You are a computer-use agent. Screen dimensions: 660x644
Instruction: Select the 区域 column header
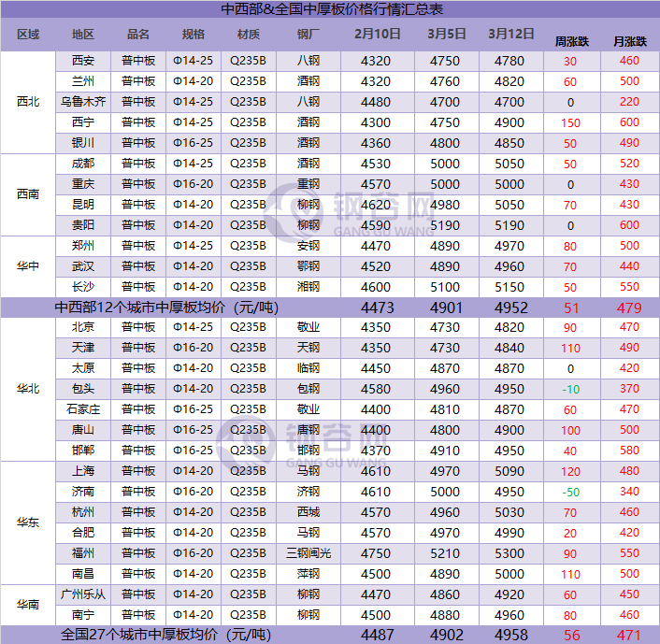click(x=29, y=35)
